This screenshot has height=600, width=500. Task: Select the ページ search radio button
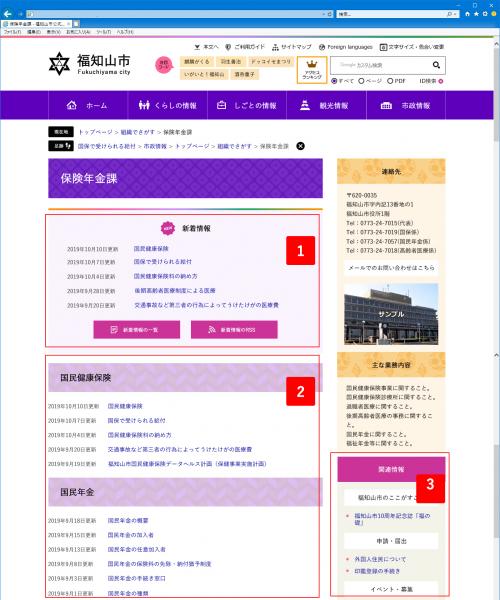361,81
